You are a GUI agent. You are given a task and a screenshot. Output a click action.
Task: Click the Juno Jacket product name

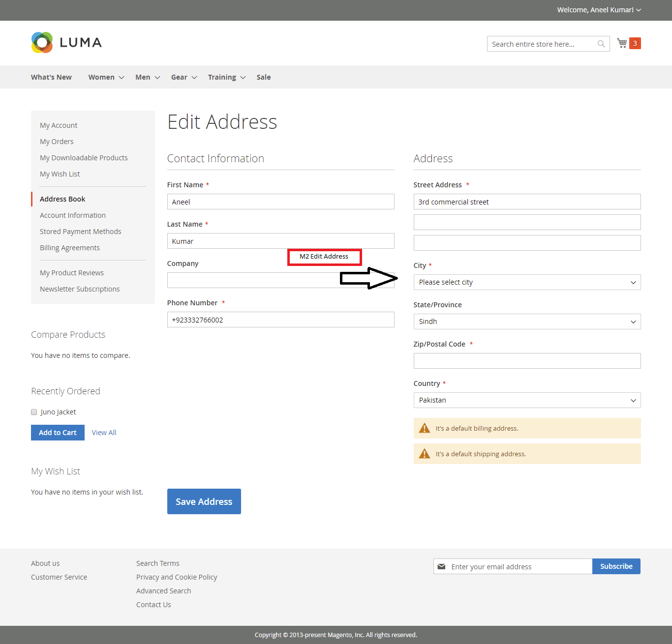point(58,412)
